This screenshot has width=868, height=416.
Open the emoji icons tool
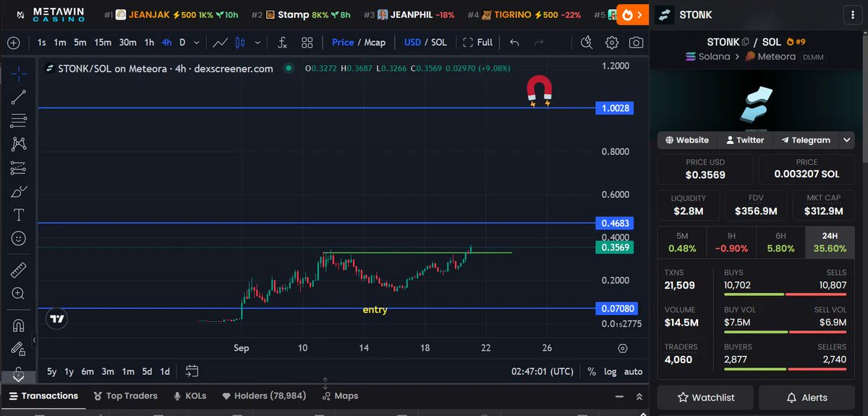[19, 238]
